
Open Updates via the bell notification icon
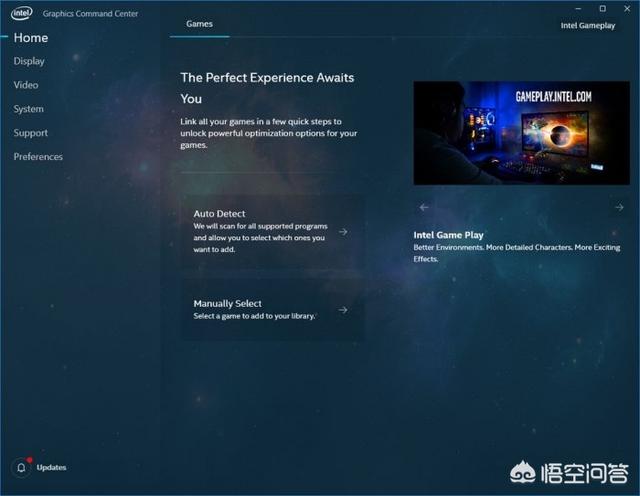pos(21,467)
